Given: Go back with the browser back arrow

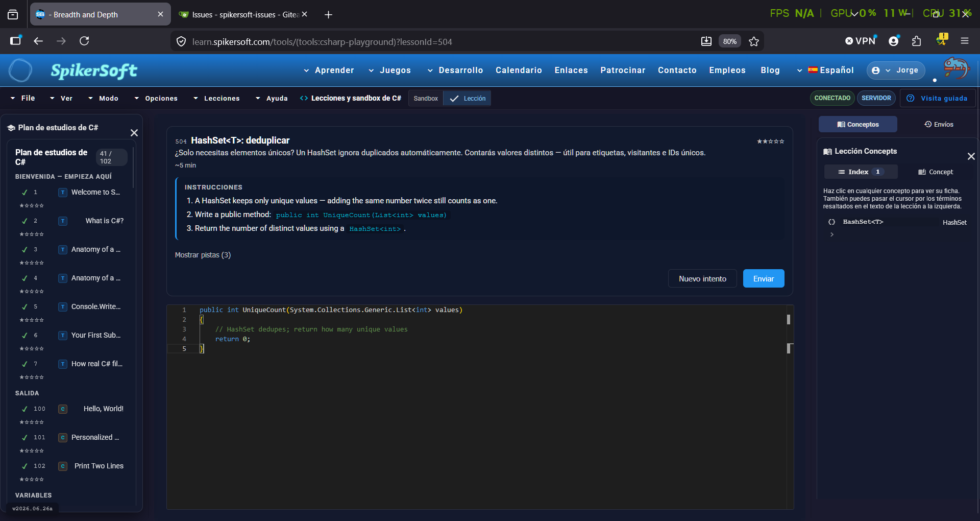Looking at the screenshot, I should pos(38,41).
